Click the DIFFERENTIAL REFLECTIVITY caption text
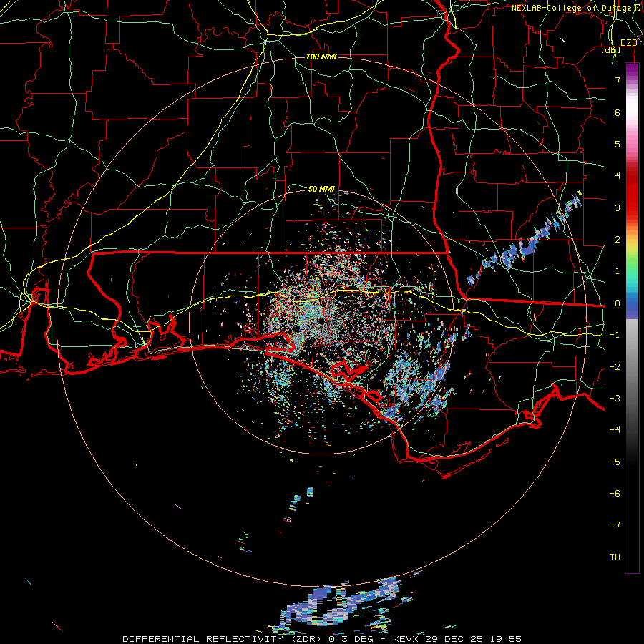644x644 pixels. (x=203, y=639)
